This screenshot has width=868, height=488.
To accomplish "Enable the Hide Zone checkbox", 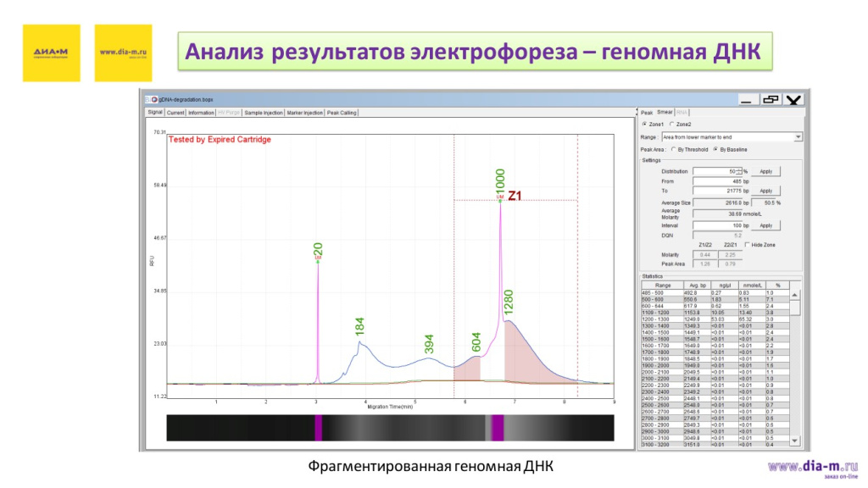I will [x=748, y=245].
